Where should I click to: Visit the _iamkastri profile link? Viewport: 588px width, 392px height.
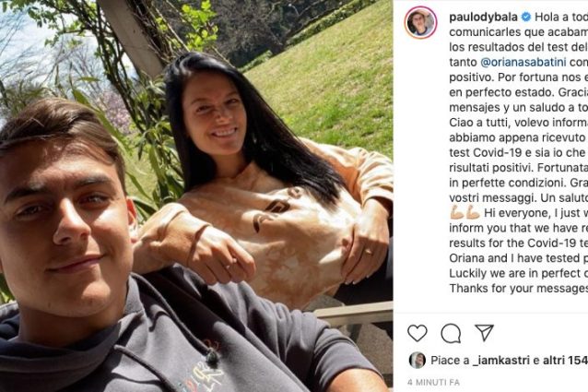(x=501, y=361)
